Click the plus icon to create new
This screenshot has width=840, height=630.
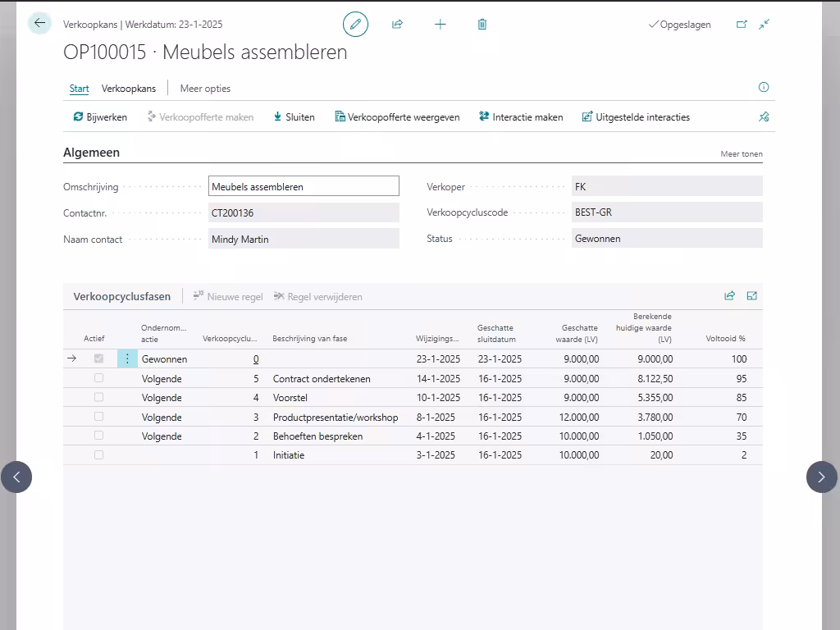(441, 25)
